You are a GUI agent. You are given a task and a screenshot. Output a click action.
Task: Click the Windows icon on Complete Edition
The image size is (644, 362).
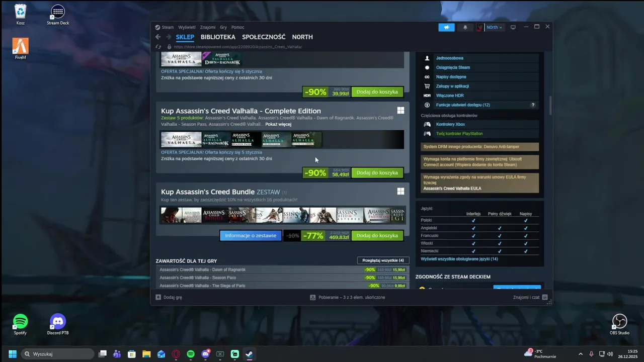tap(400, 111)
